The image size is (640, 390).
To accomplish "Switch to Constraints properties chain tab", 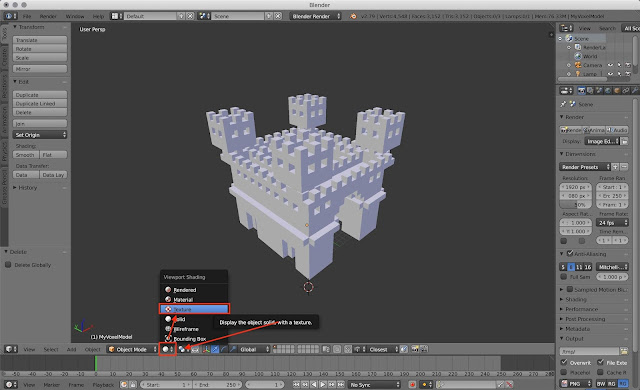I will point(626,91).
